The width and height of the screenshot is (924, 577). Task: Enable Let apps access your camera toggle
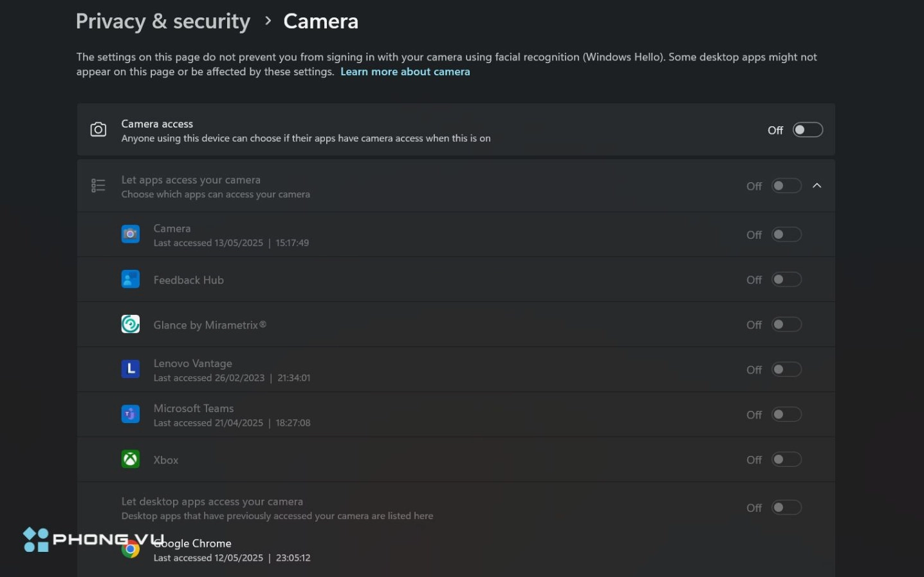786,186
